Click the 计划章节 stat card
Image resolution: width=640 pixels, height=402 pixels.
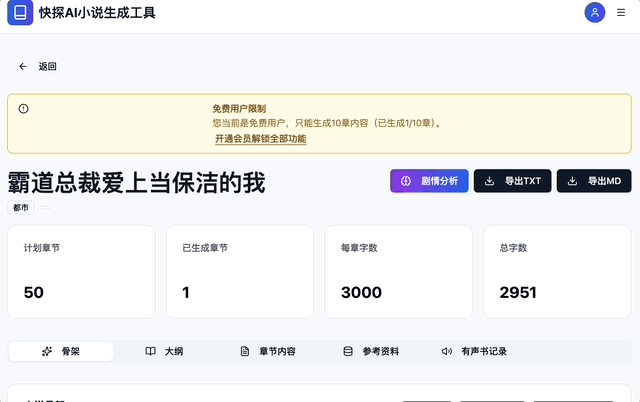[81, 271]
